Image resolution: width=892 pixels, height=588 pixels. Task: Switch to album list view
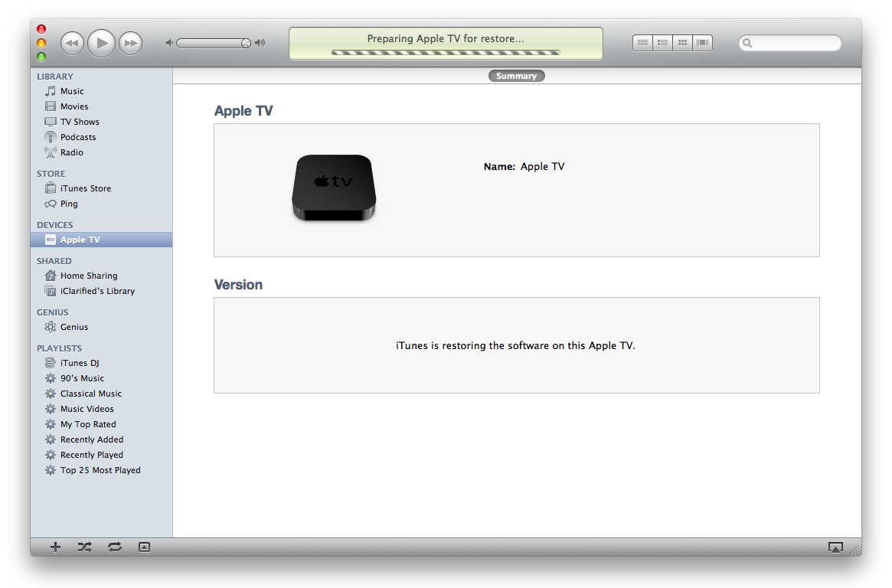pyautogui.click(x=663, y=43)
